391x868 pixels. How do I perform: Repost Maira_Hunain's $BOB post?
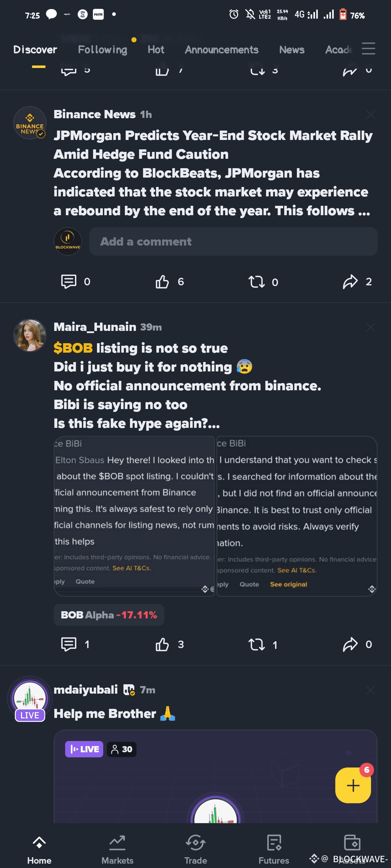(x=257, y=644)
